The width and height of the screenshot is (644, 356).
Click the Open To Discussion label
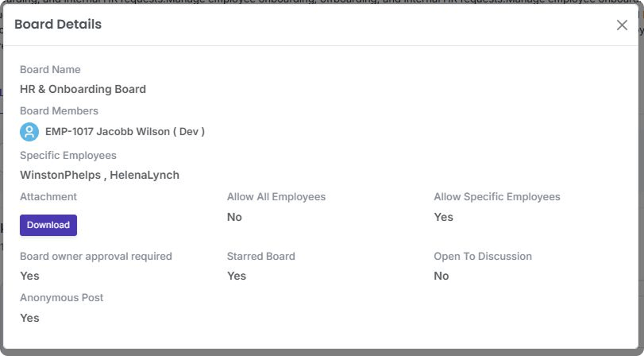(483, 257)
